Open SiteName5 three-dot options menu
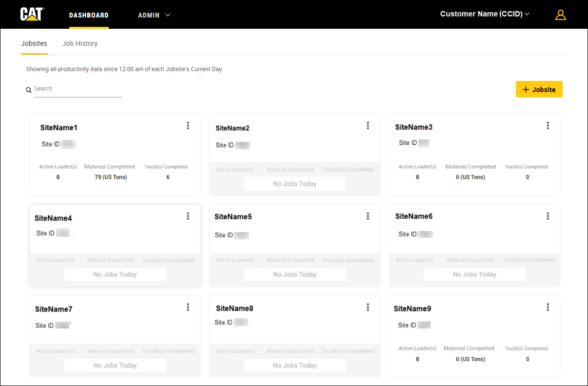 (x=368, y=216)
